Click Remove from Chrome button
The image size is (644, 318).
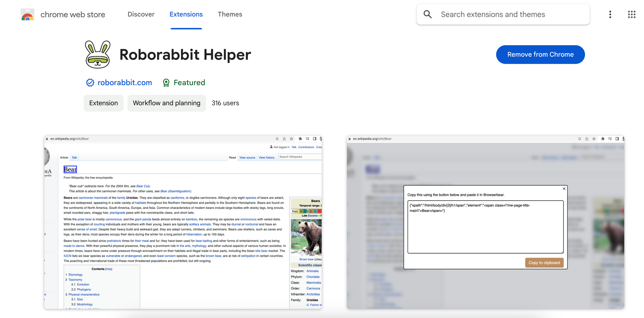[x=540, y=54]
